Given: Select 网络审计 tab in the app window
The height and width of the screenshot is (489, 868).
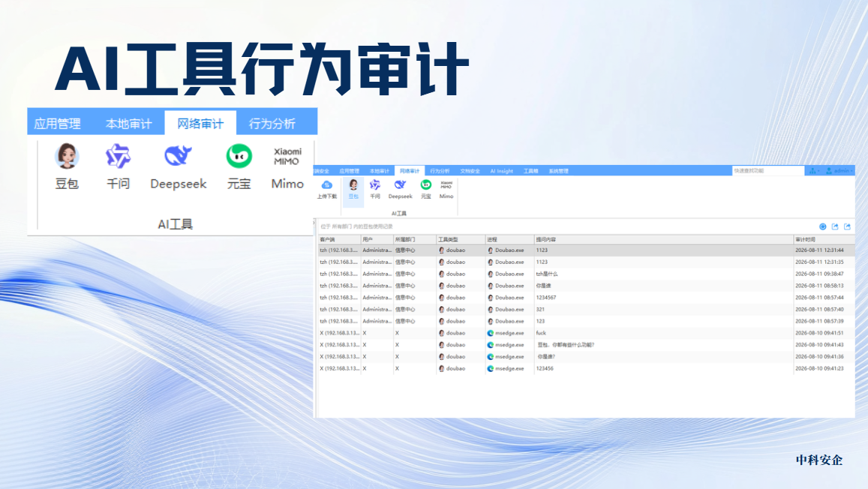Looking at the screenshot, I should point(410,172).
